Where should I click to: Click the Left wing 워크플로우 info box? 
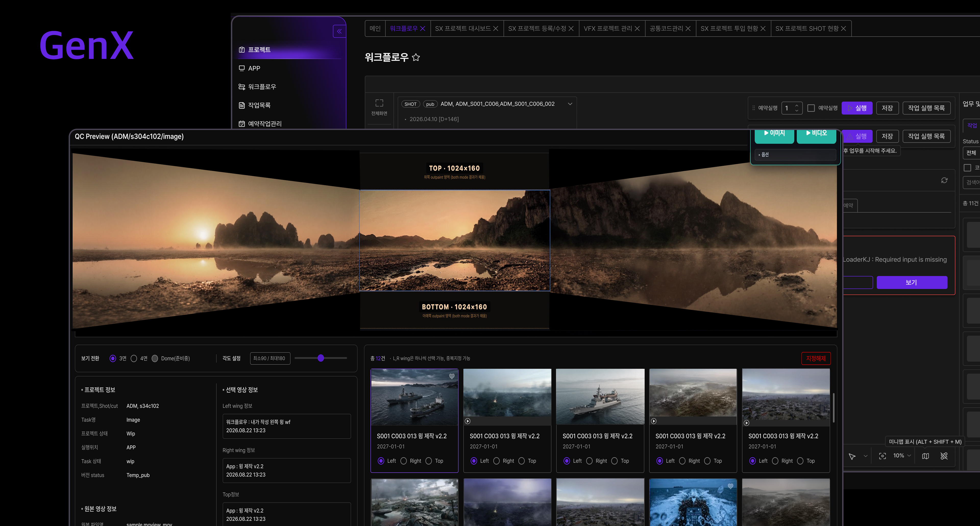pos(286,426)
